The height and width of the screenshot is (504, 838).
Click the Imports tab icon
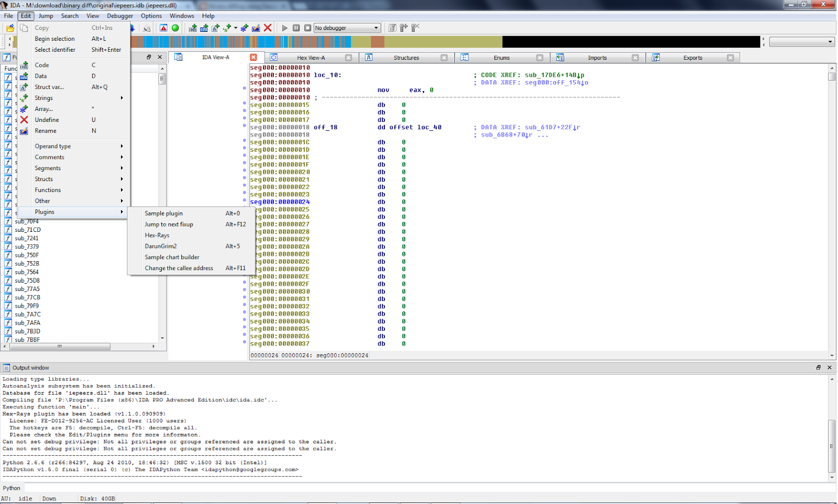560,57
